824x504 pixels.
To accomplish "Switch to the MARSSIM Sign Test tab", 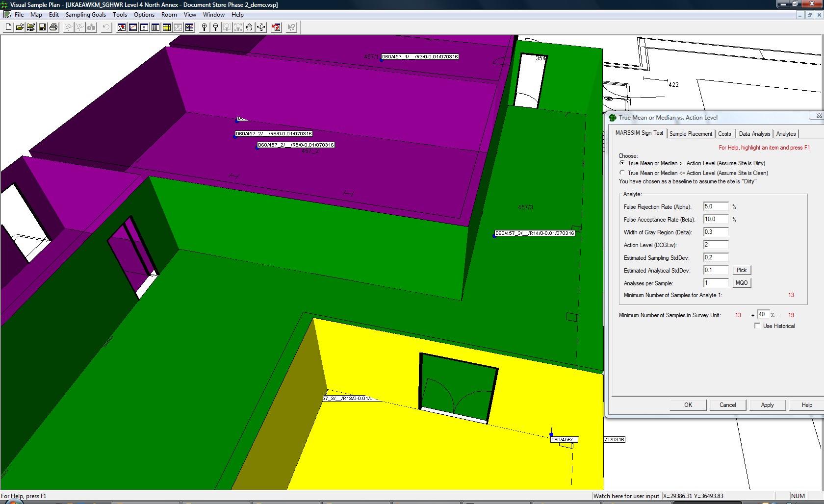I will click(x=639, y=133).
